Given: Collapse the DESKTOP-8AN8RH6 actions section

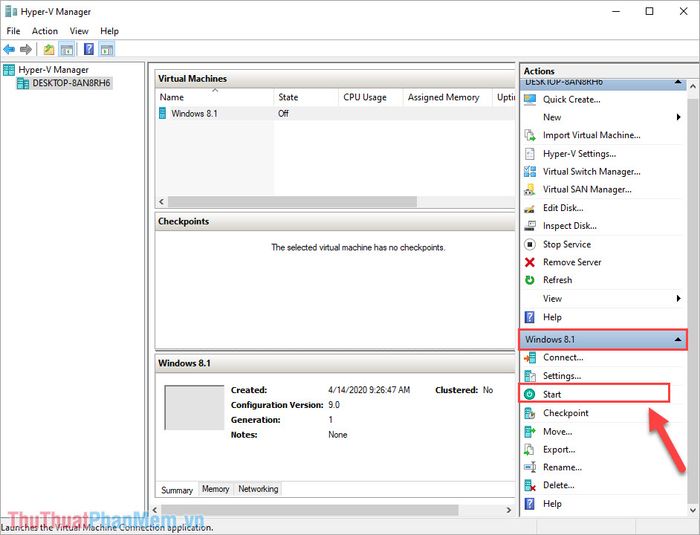Looking at the screenshot, I should click(x=678, y=82).
